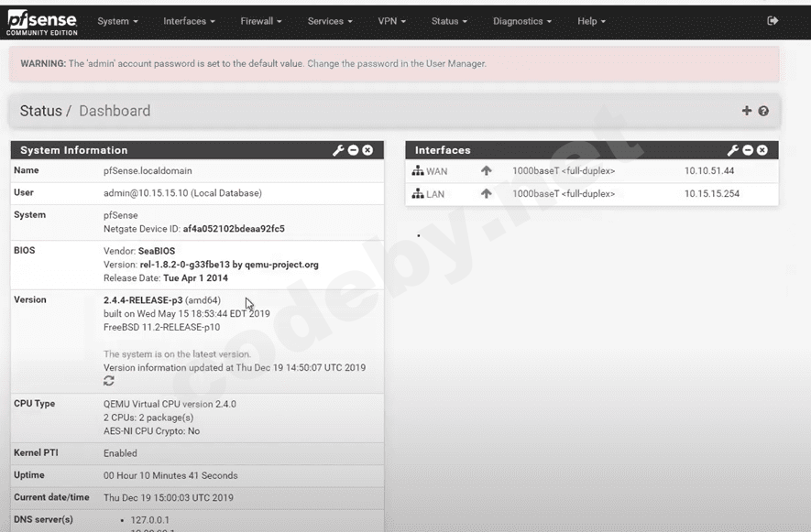
Task: Open the Interfaces dropdown menu
Action: point(190,21)
